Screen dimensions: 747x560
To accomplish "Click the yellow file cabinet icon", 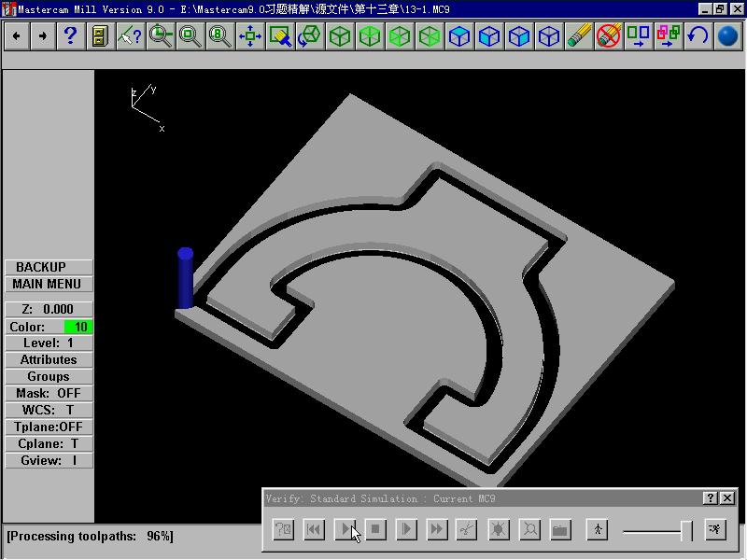I will tap(100, 35).
